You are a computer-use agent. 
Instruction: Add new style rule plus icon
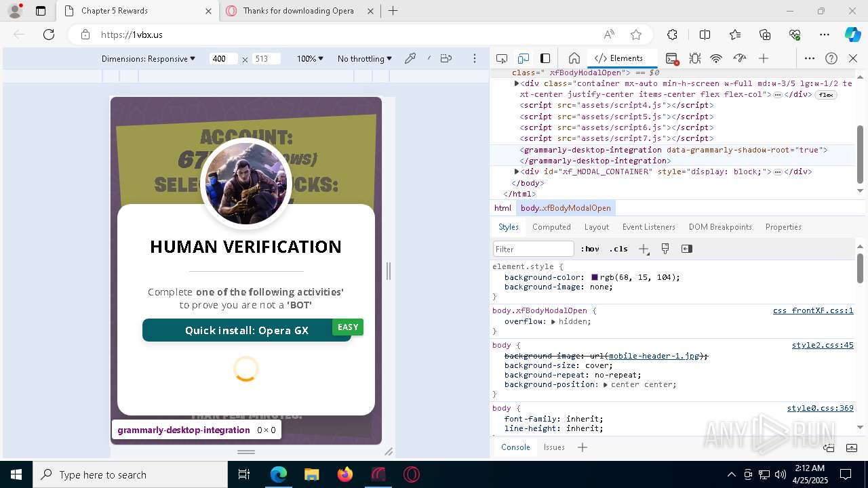(x=644, y=249)
